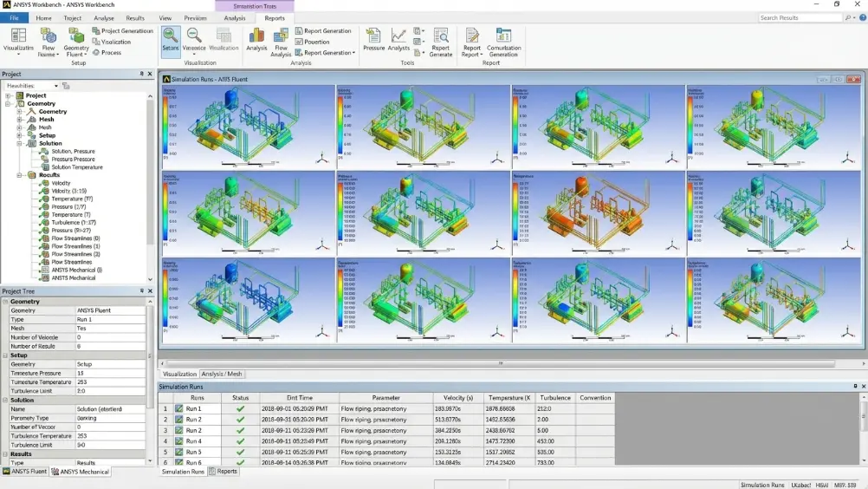
Task: Click Project Generatioun in the ribbon
Action: [x=123, y=31]
